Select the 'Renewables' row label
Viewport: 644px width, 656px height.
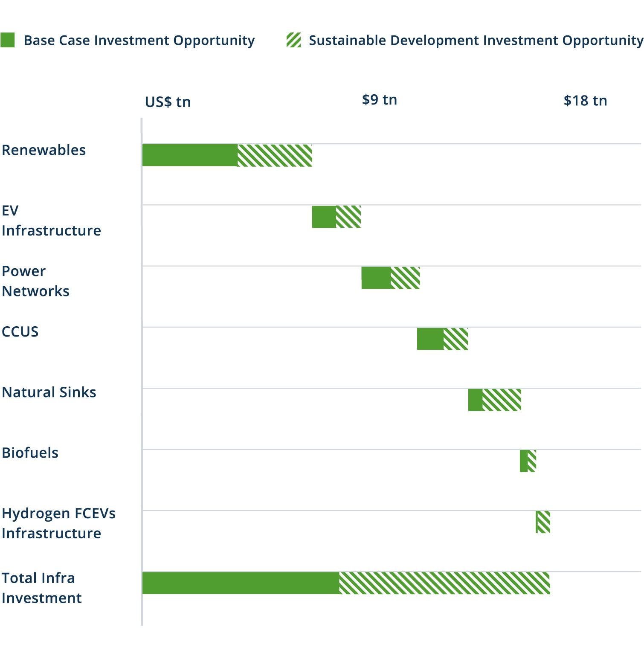[44, 150]
